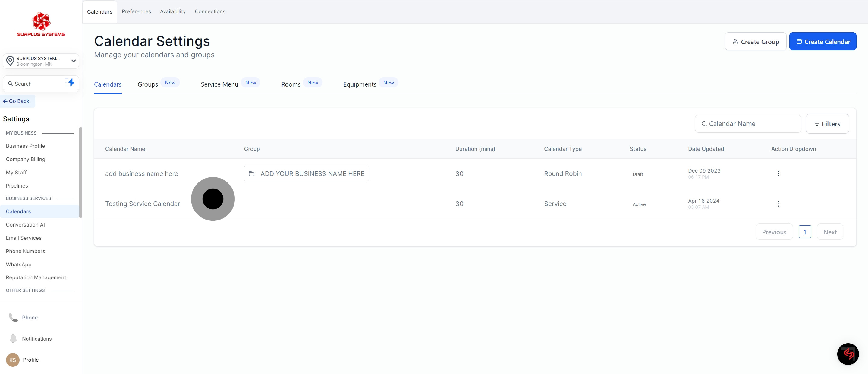This screenshot has height=374, width=868.
Task: Switch to the Preferences tab
Action: (x=136, y=11)
